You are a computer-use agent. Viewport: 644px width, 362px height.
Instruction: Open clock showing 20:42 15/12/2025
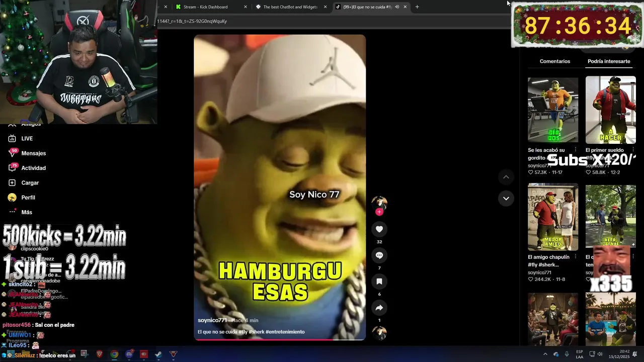pyautogui.click(x=619, y=354)
